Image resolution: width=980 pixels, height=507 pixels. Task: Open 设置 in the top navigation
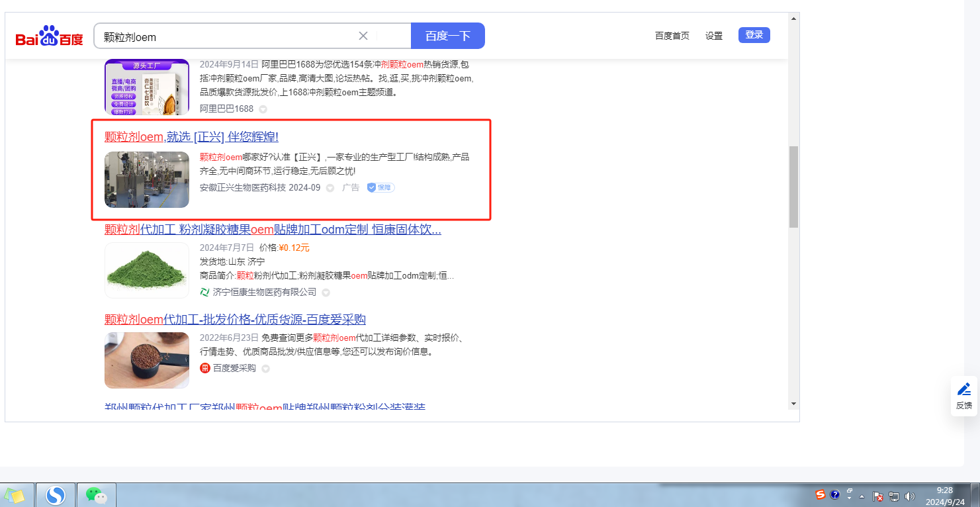point(714,36)
